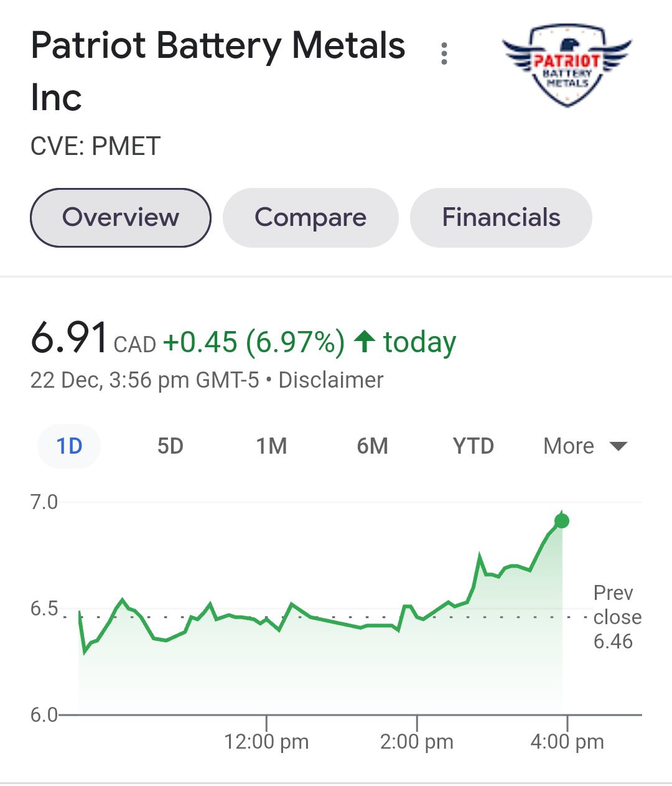The width and height of the screenshot is (672, 786).
Task: Tap the Patriot Battery Metals logo
Action: click(x=567, y=65)
